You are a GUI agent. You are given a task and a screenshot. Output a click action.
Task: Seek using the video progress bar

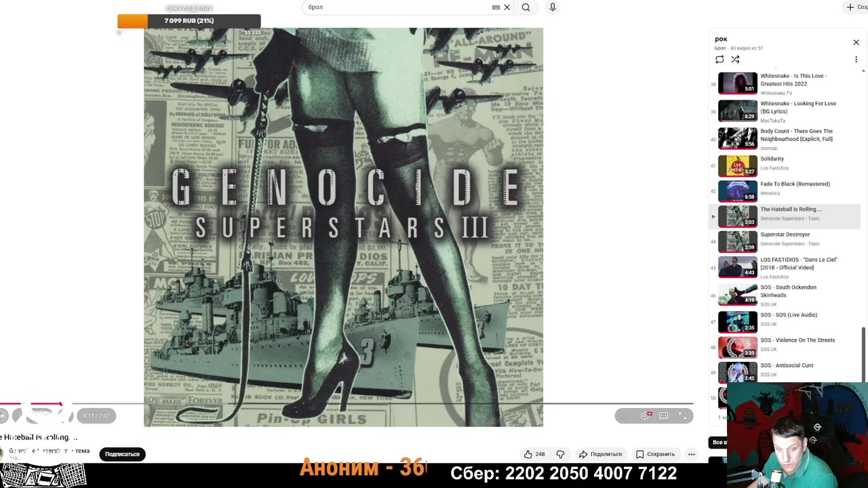(347, 404)
